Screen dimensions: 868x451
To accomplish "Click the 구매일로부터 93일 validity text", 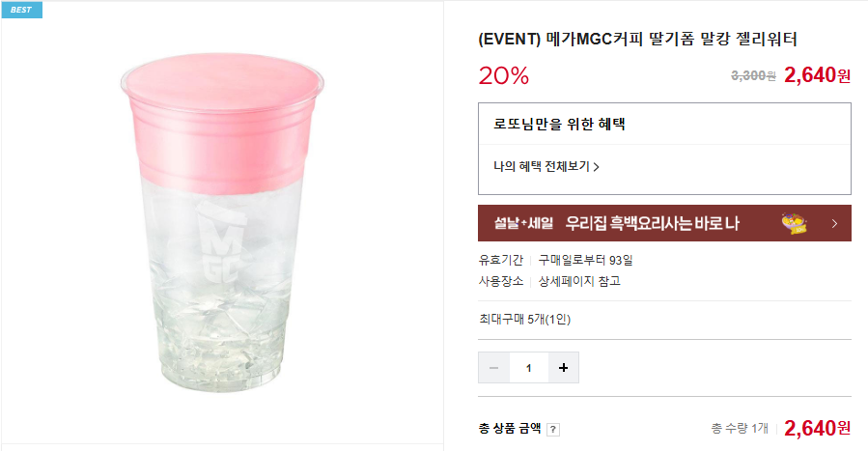I will pyautogui.click(x=586, y=260).
